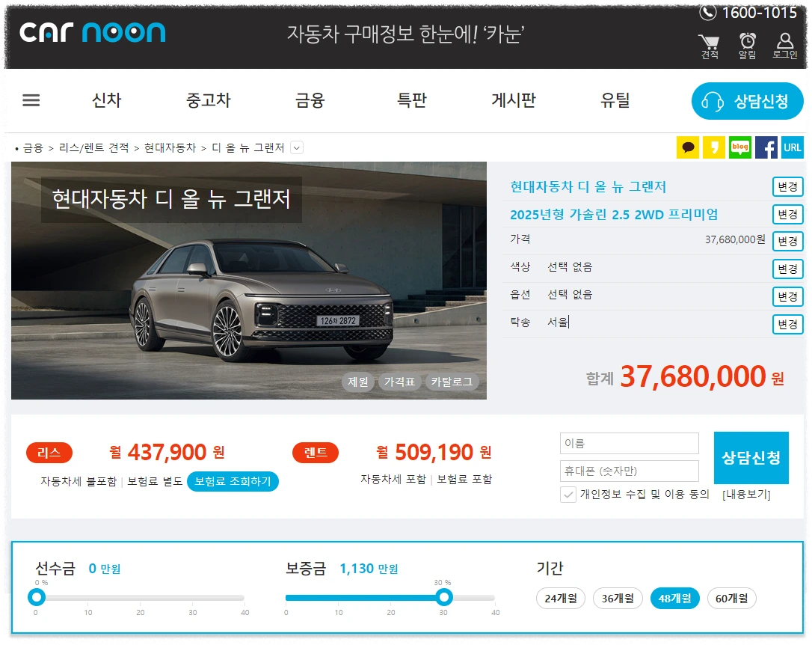
Task: Expand the 디 올 뉴 그랜저 breadcrumb dropdown
Action: pos(296,147)
